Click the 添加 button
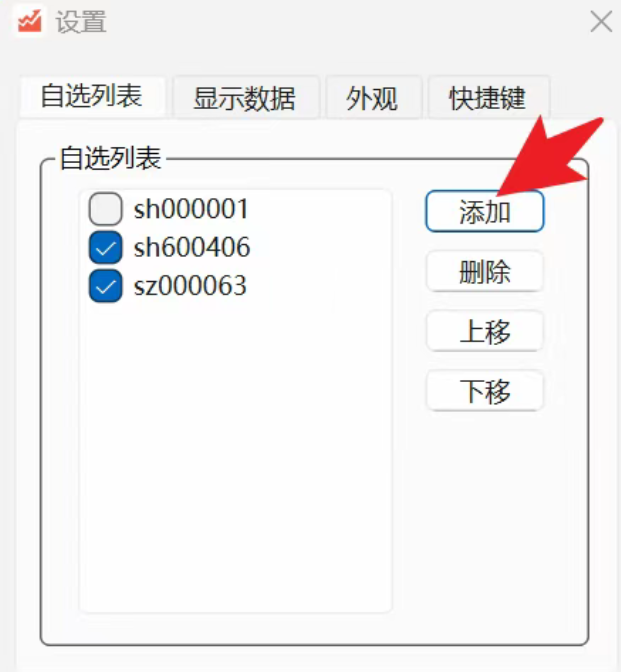 coord(485,211)
